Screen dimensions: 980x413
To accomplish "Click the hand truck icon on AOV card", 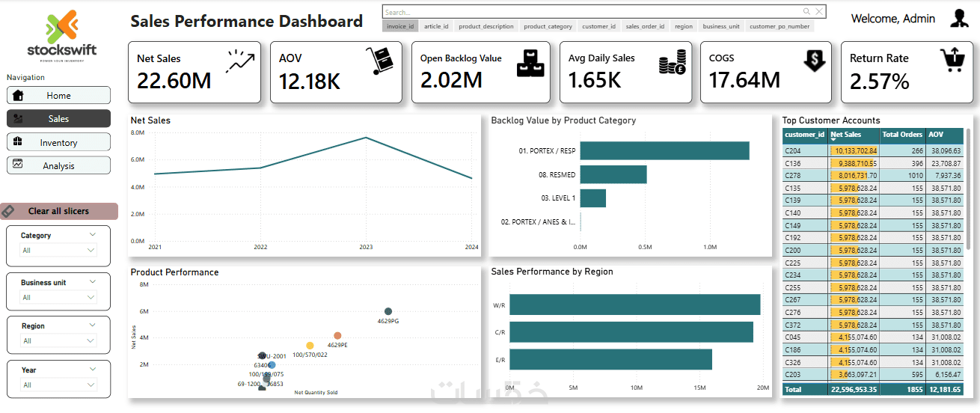I will [x=379, y=61].
